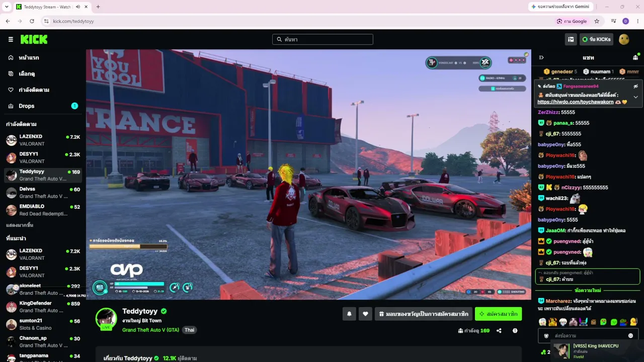644x362 pixels.
Task: Open KingDefender recommended channel
Action: (43, 307)
